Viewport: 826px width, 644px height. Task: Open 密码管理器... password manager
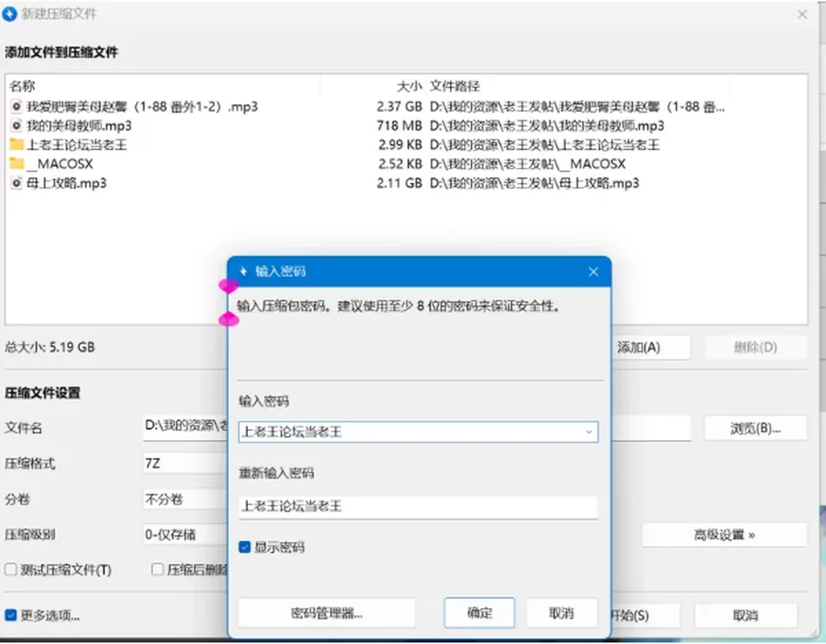(327, 613)
